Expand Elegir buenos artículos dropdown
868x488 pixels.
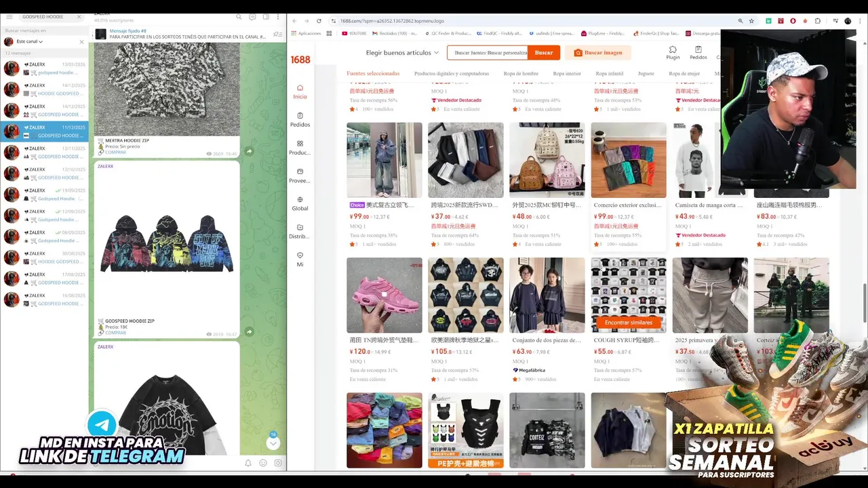[402, 53]
